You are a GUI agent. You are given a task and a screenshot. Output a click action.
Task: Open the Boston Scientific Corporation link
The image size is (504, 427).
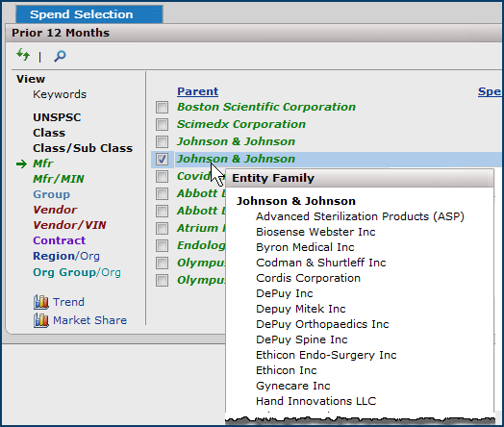coord(266,107)
